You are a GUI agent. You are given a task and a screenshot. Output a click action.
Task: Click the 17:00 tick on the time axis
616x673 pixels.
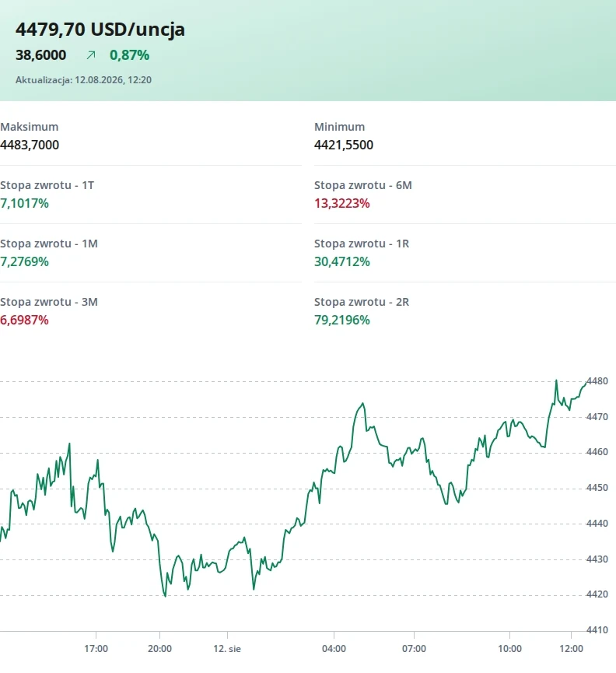point(96,649)
